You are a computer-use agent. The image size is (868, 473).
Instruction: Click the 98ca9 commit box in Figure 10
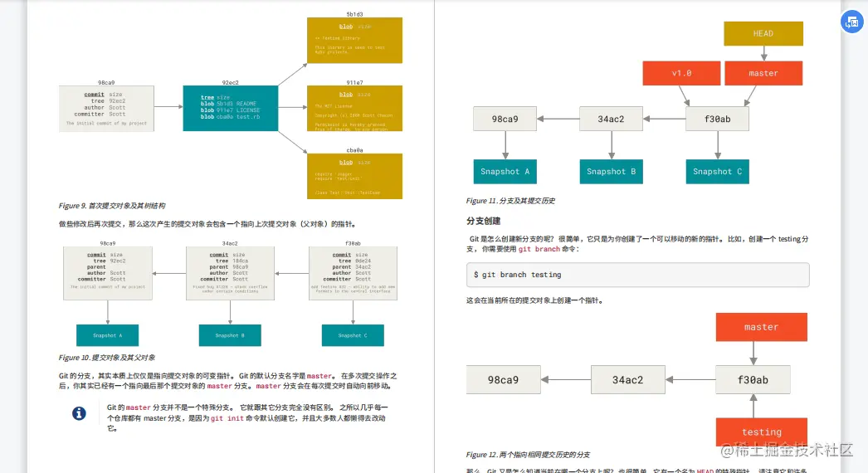pos(108,274)
